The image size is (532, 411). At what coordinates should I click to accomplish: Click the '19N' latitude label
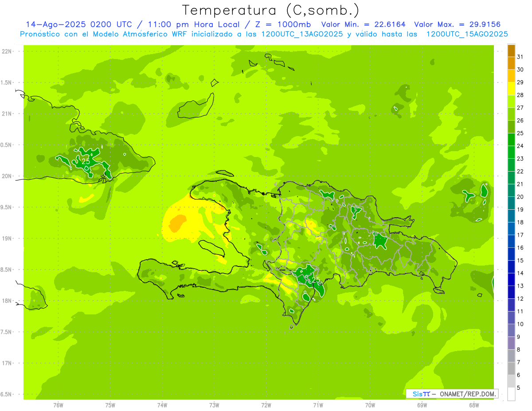point(7,239)
